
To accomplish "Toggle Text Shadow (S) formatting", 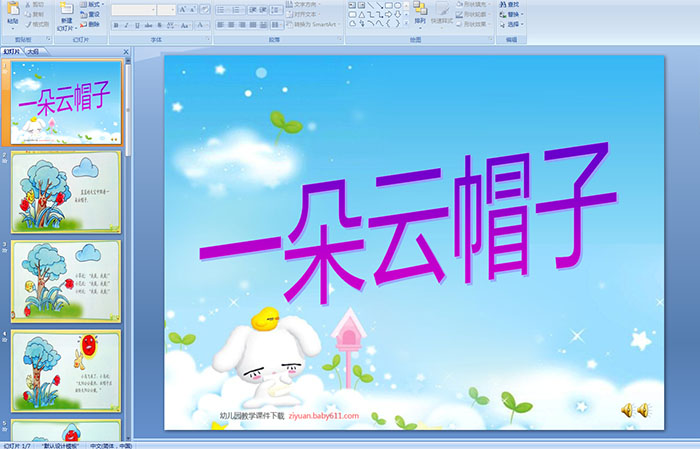I will [x=159, y=25].
